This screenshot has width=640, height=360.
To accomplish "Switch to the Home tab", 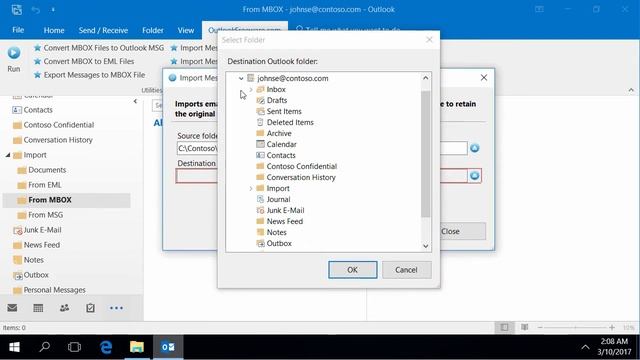I will tap(54, 30).
